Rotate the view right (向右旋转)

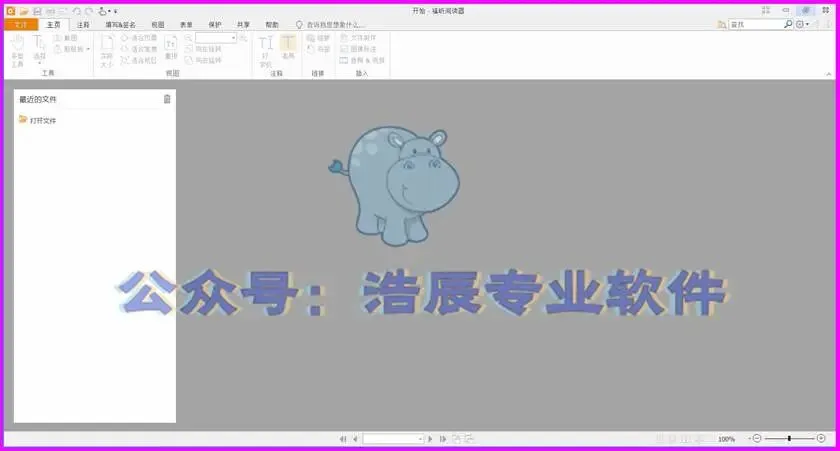203,61
